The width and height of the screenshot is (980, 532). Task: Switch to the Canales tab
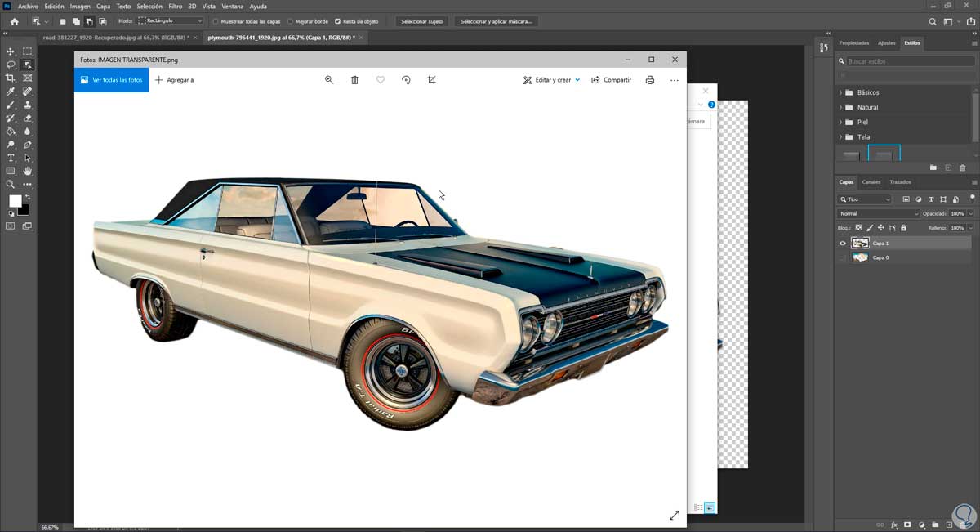click(x=871, y=182)
